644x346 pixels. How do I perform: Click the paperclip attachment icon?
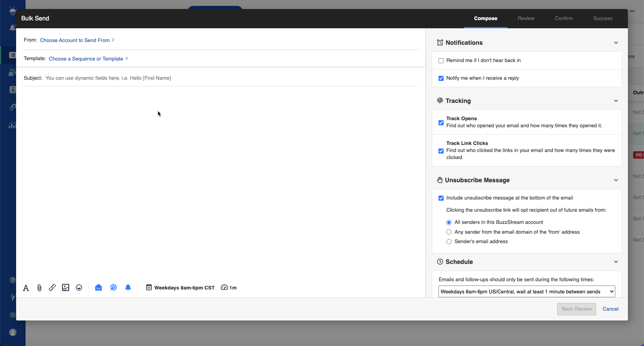click(x=39, y=288)
